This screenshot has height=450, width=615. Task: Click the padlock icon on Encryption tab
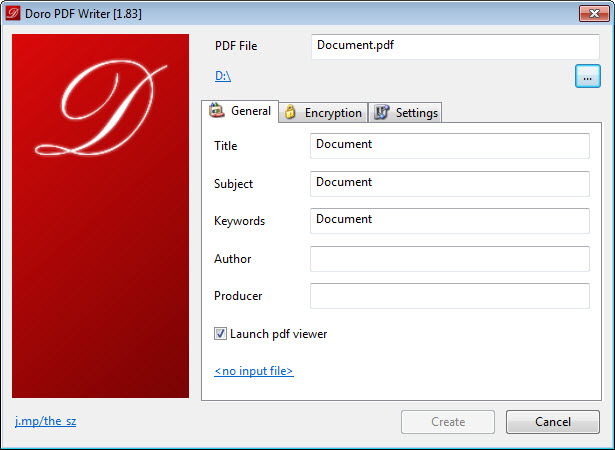point(290,112)
